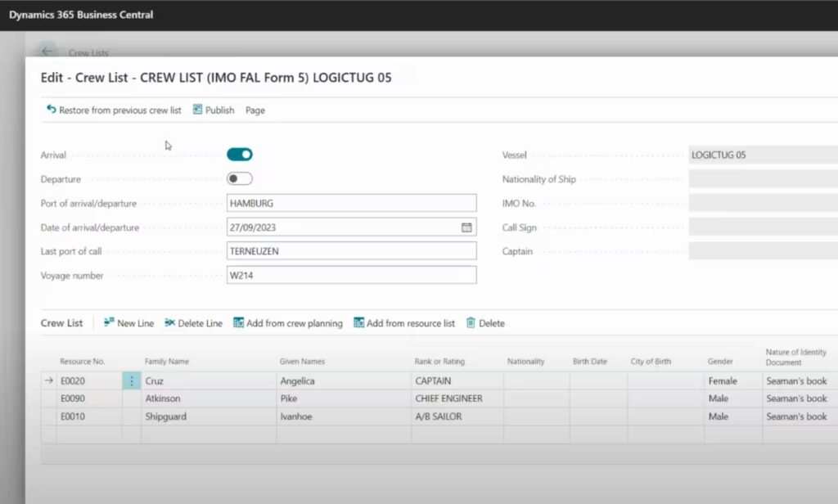Screen dimensions: 838x504
Task: Click Add from resource list icon
Action: (359, 323)
